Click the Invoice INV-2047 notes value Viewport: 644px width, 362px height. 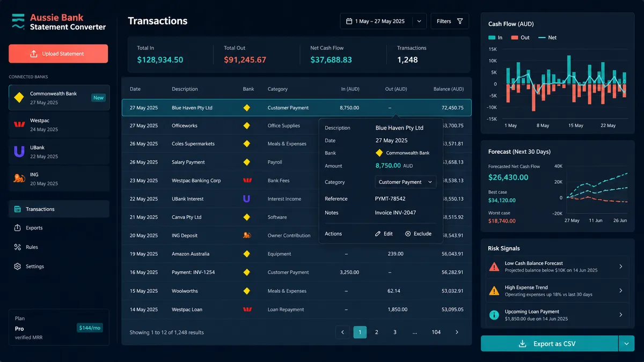[x=396, y=213]
